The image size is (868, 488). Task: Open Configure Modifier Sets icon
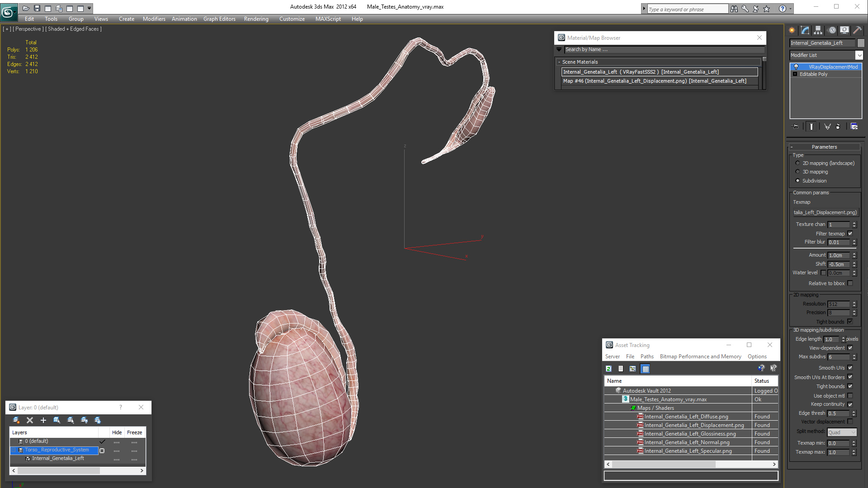point(854,127)
